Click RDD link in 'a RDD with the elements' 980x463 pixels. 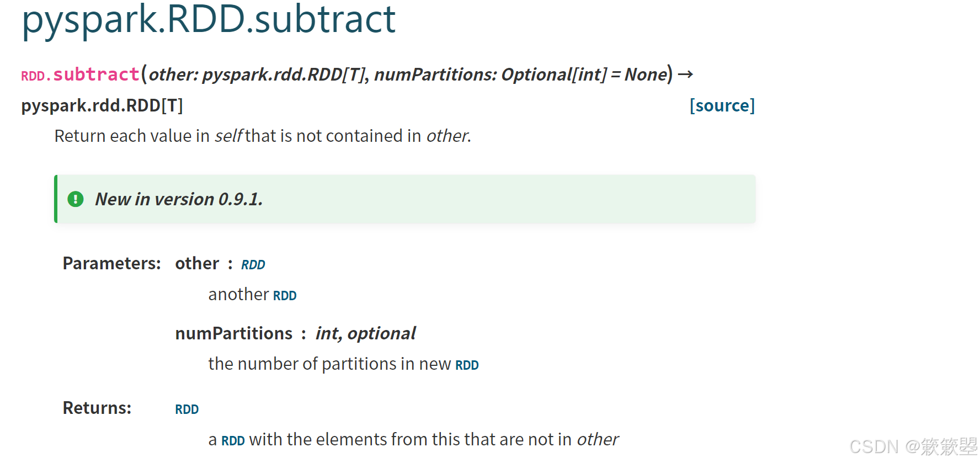coord(233,441)
